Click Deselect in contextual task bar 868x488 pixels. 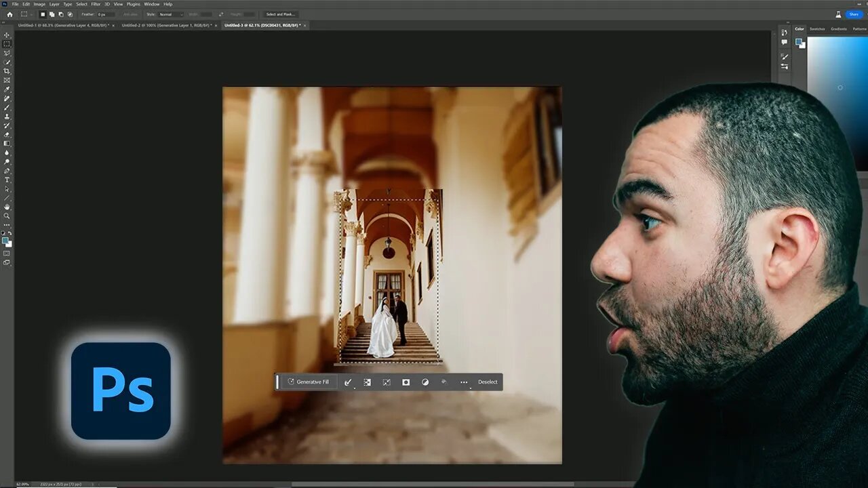488,382
